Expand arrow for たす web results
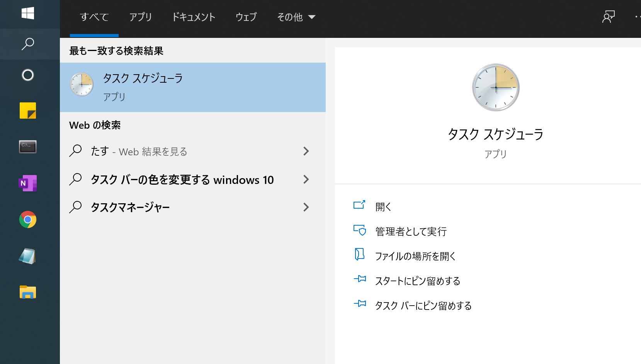The width and height of the screenshot is (641, 364). pos(306,151)
